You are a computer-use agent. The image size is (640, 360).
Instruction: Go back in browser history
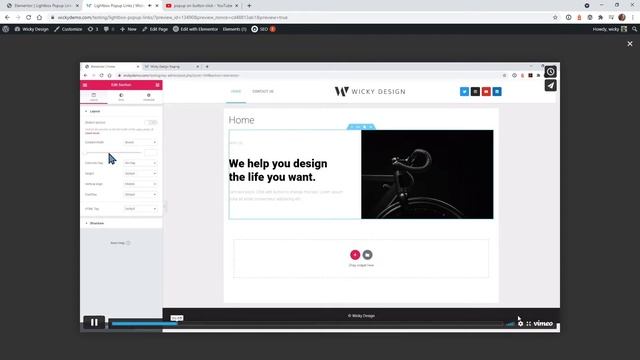7,18
